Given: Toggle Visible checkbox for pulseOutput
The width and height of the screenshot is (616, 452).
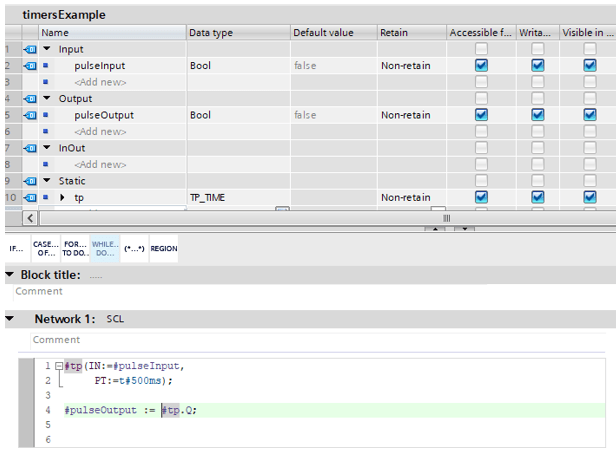Looking at the screenshot, I should [590, 115].
